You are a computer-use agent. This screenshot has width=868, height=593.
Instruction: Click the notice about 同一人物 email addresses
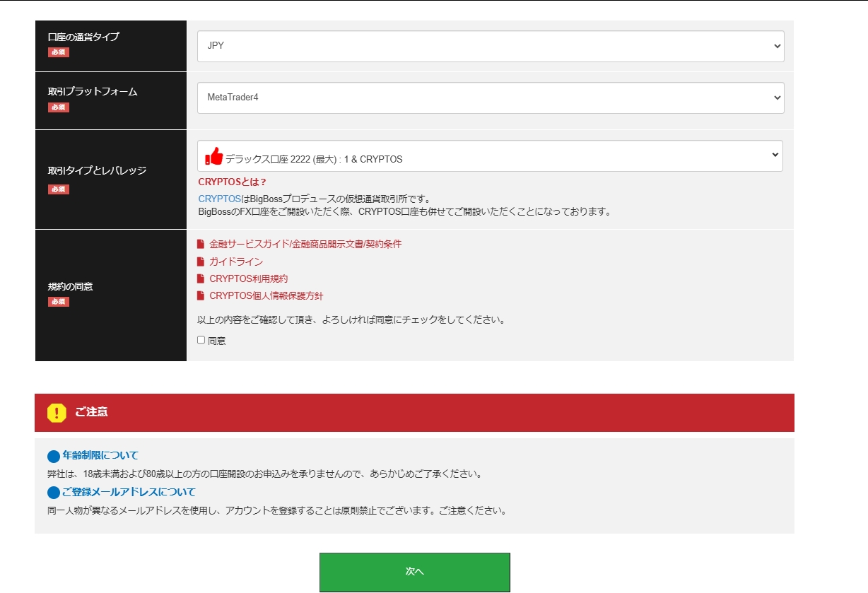point(277,510)
